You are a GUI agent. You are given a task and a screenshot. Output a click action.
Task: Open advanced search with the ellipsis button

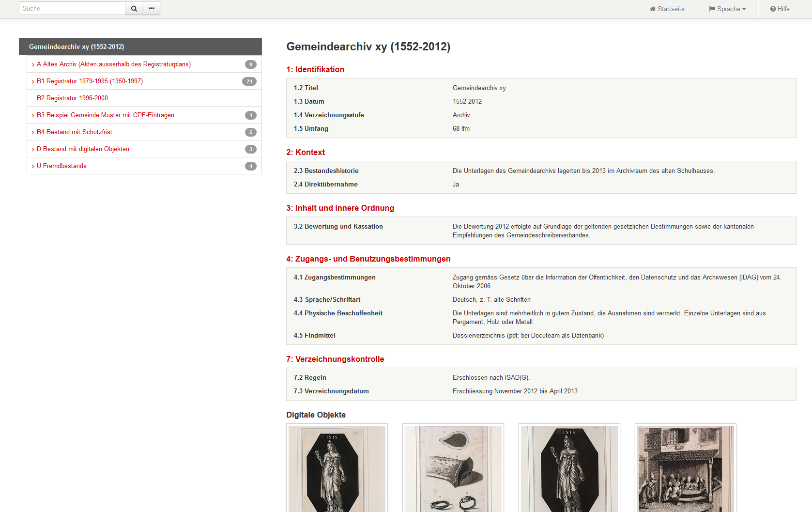click(152, 9)
